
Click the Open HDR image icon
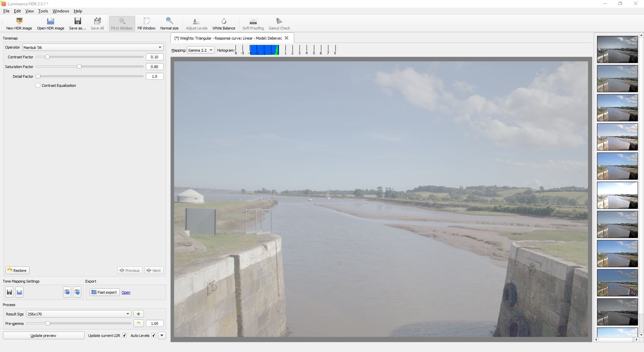click(50, 21)
